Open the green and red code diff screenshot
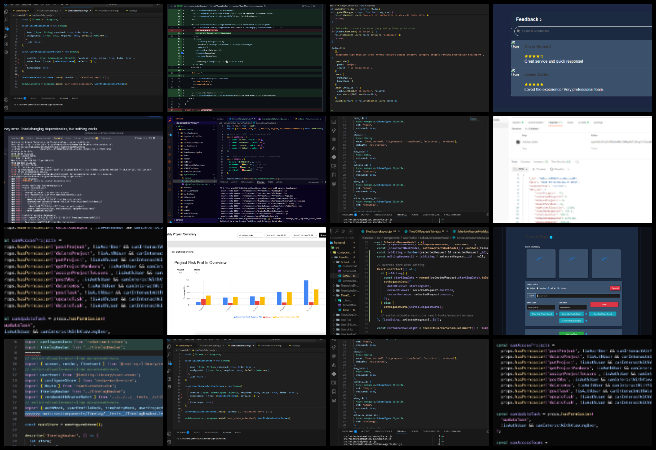Viewport: 656px width, 450px height. [x=245, y=55]
